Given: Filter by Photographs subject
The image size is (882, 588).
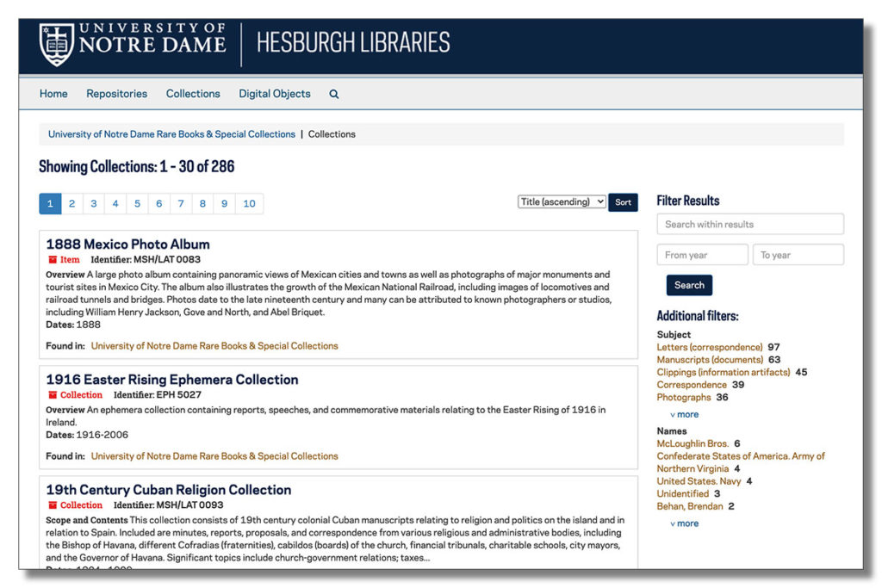Looking at the screenshot, I should [x=684, y=397].
